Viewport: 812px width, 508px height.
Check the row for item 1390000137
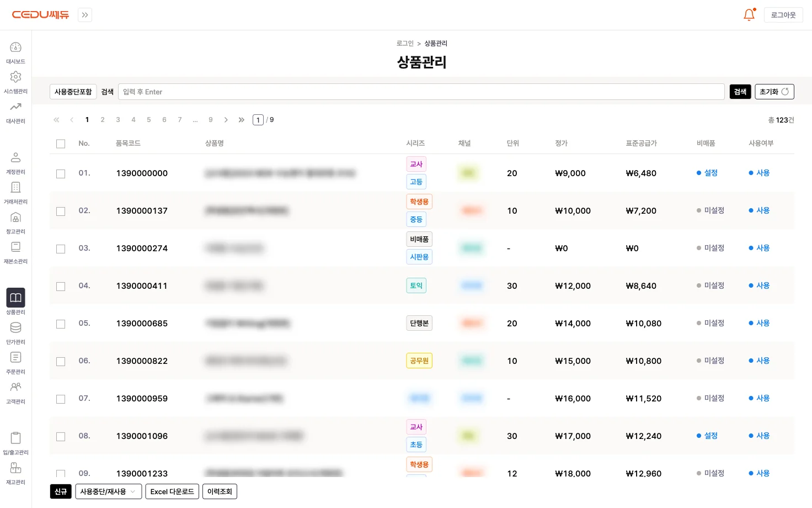[61, 211]
